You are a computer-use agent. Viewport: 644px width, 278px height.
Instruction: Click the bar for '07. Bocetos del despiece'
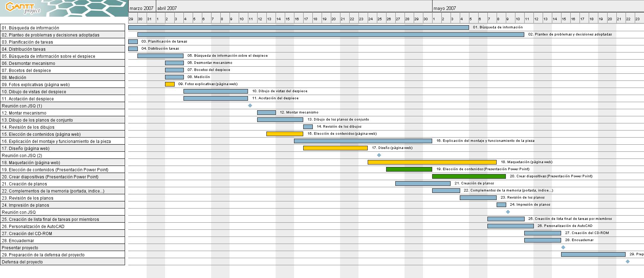174,70
